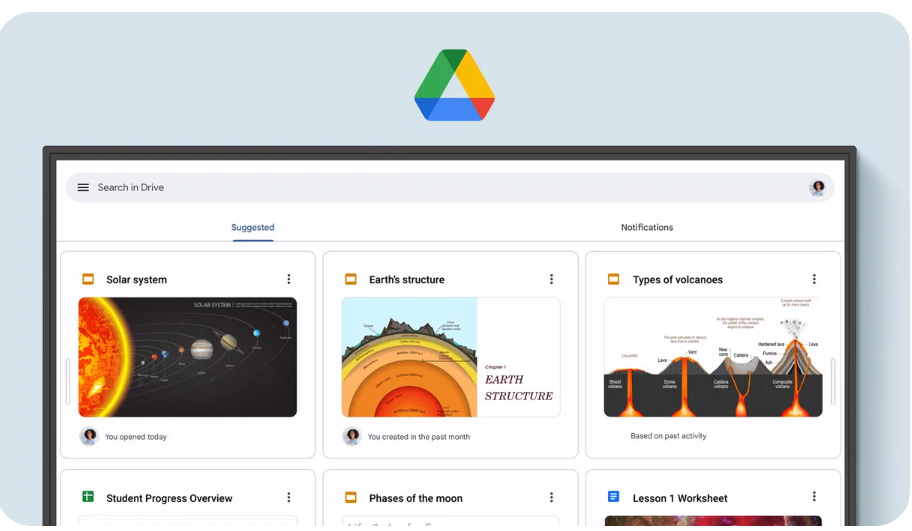This screenshot has height=531, width=912.
Task: Click the Slides icon beside Types of volcanoes
Action: click(614, 280)
